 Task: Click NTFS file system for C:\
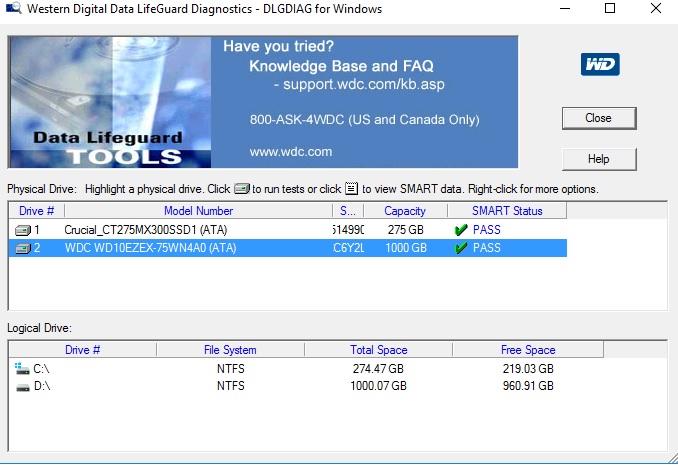point(230,369)
